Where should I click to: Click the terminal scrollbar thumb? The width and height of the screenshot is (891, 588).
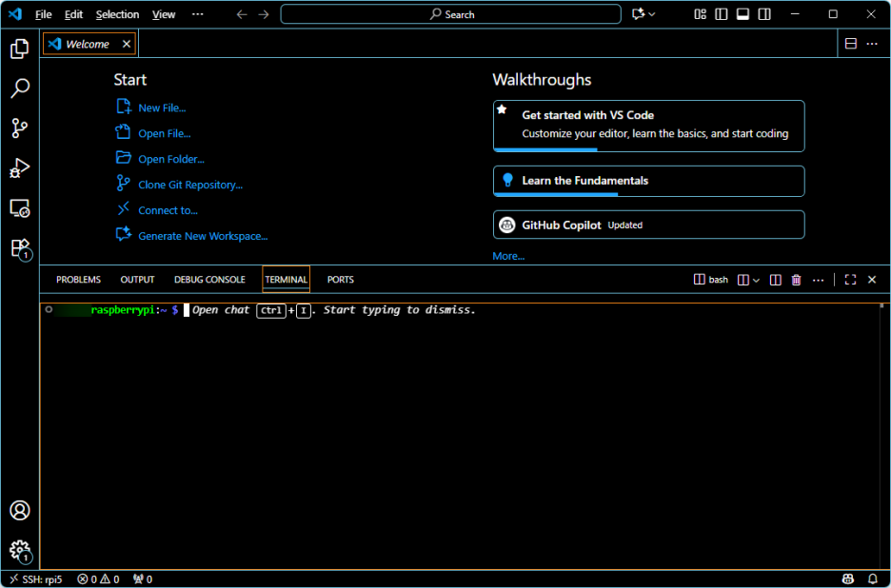[881, 305]
